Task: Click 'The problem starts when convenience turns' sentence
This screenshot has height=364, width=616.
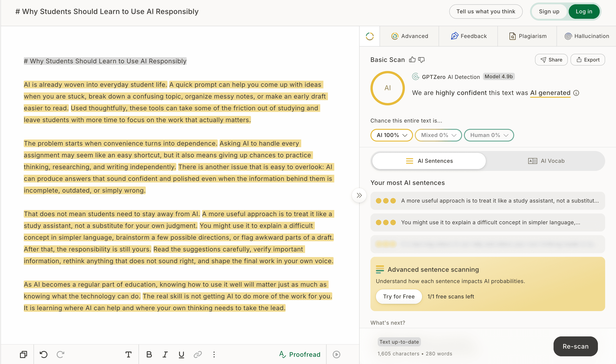Action: pyautogui.click(x=120, y=143)
